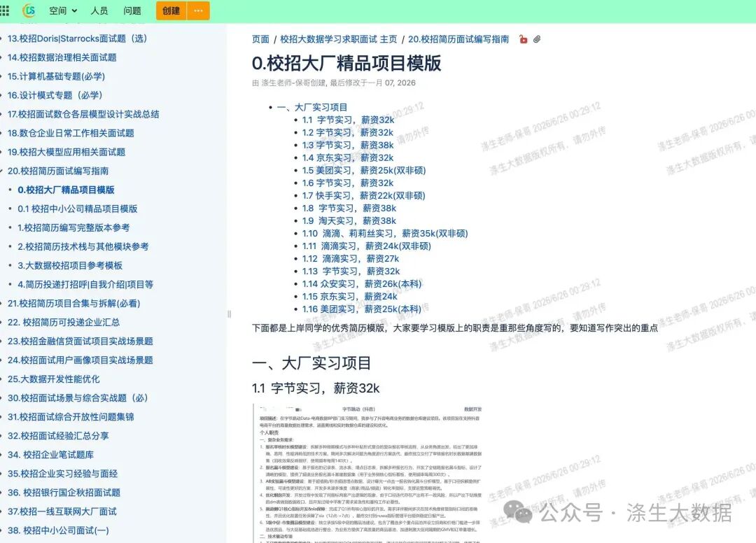The width and height of the screenshot is (756, 543).
Task: Open 34. 校招企业笔试题库
Action: (x=50, y=454)
